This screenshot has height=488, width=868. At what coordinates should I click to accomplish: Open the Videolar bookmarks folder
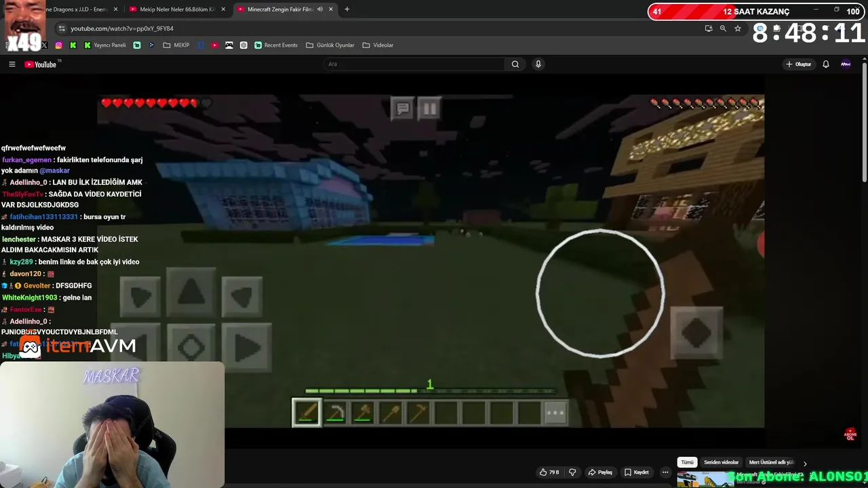[378, 45]
